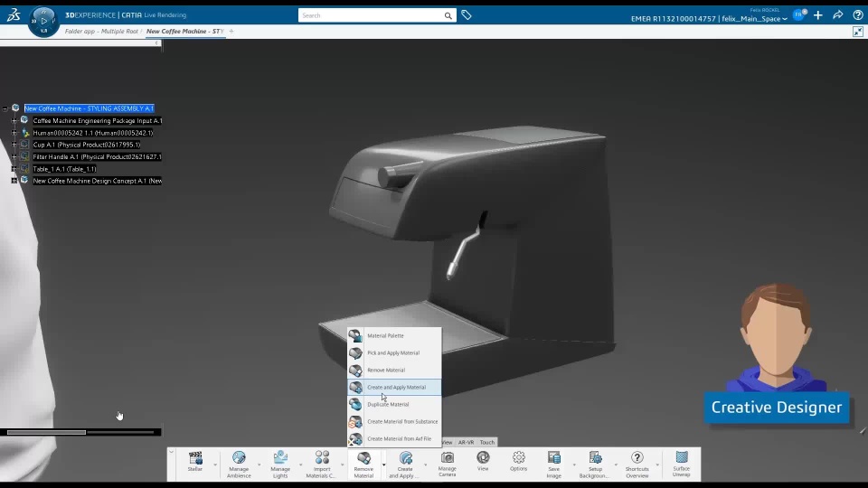
Task: Launch Surface Unwrap tool
Action: click(x=682, y=464)
